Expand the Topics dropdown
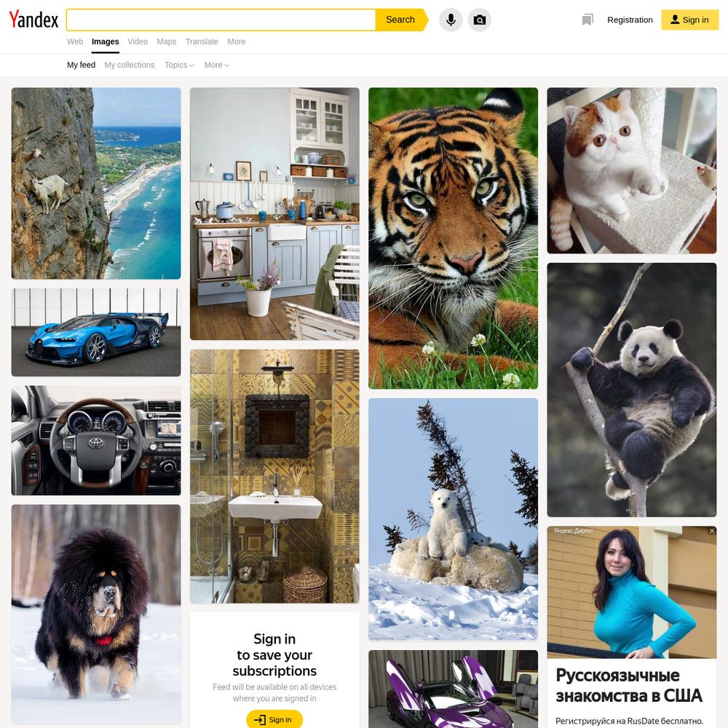 179,65
